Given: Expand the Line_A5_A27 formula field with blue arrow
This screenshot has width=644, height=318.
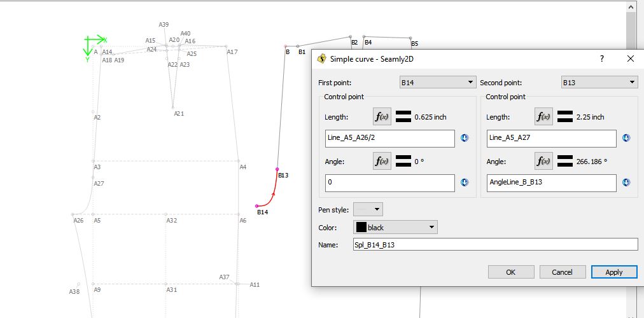Looking at the screenshot, I should coord(626,138).
